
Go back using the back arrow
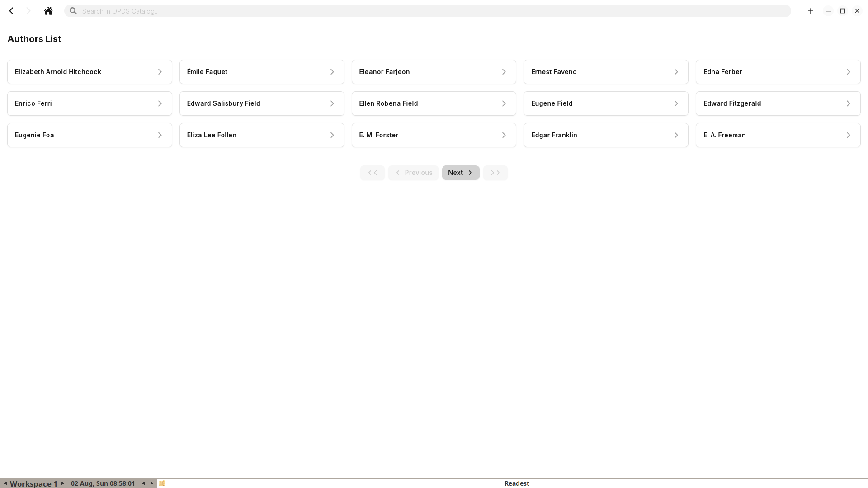tap(12, 11)
